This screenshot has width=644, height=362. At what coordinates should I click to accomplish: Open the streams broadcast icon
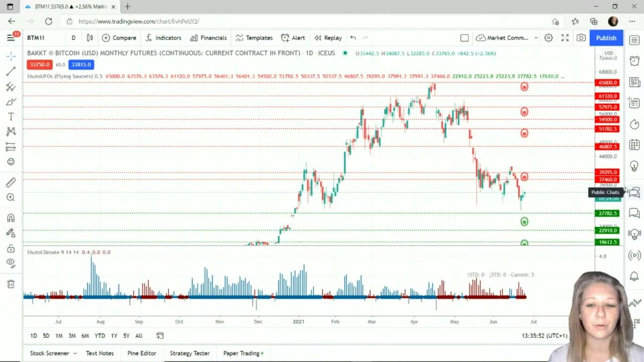click(x=634, y=255)
